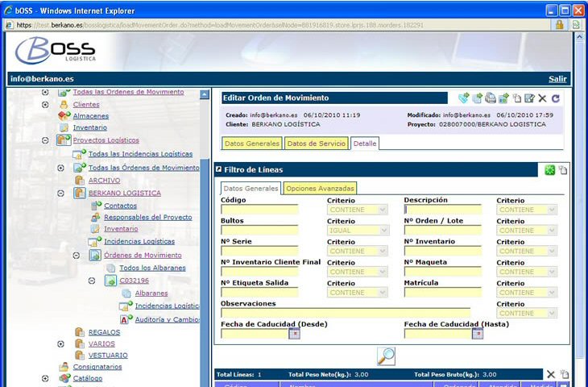Collapse the BERKANO LOGISTICA tree node
This screenshot has width=588, height=387.
[60, 193]
